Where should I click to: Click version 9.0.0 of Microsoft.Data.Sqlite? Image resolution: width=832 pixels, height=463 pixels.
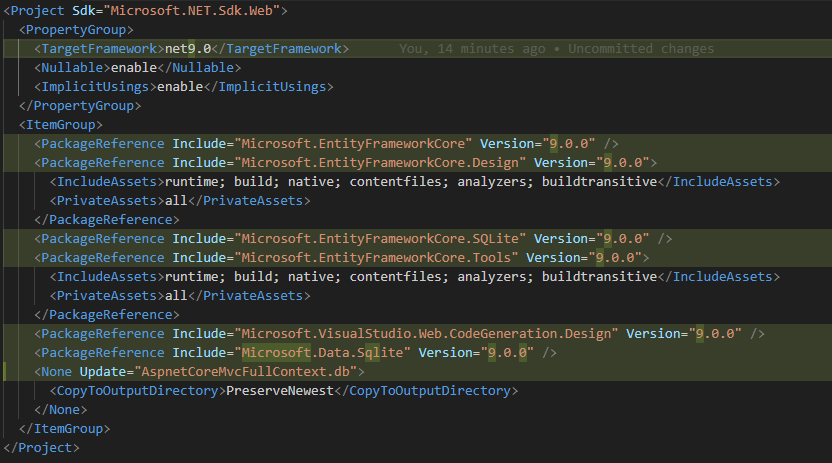pos(507,353)
